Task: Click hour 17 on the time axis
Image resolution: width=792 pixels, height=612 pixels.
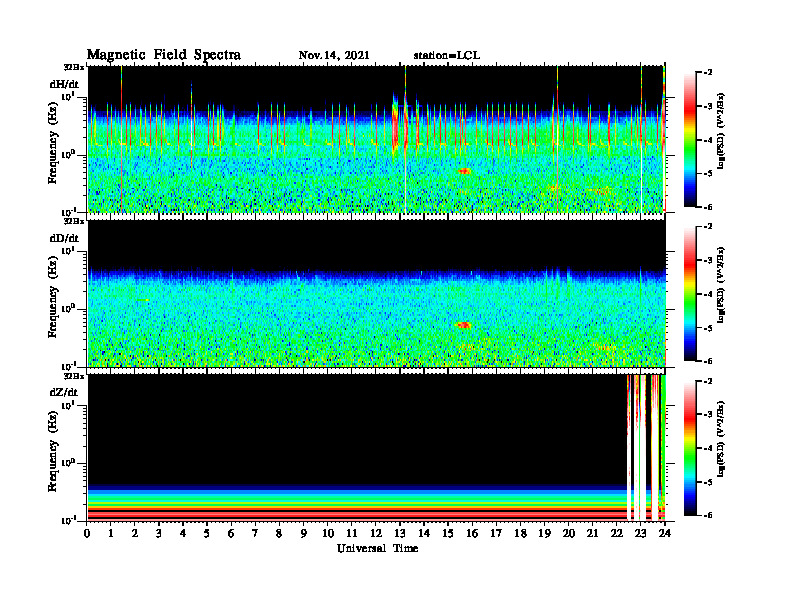Action: 496,533
